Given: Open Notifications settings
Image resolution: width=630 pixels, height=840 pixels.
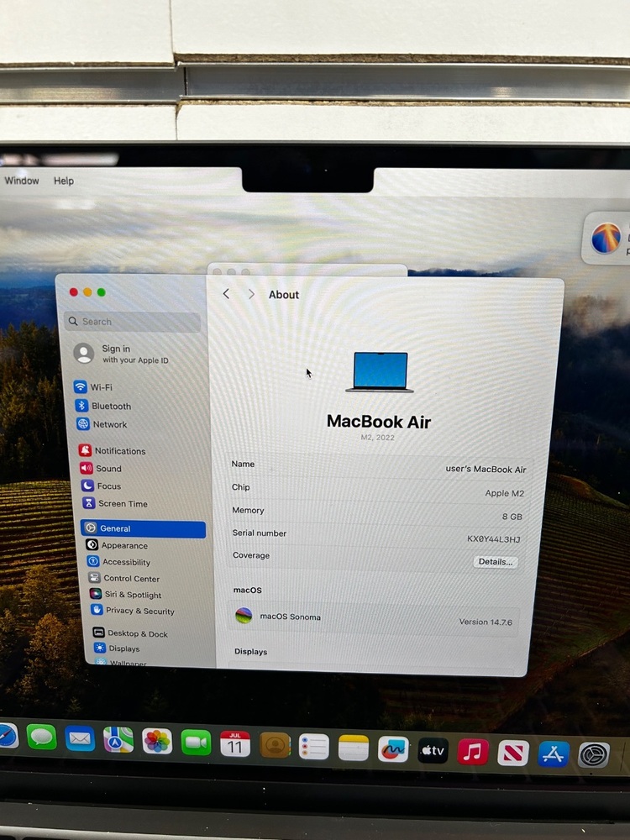Looking at the screenshot, I should click(112, 450).
